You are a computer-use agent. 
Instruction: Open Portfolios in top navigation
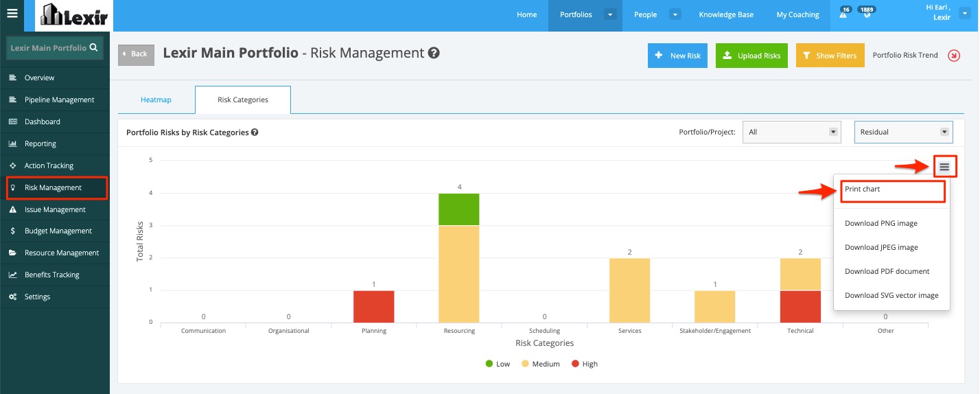click(x=576, y=14)
